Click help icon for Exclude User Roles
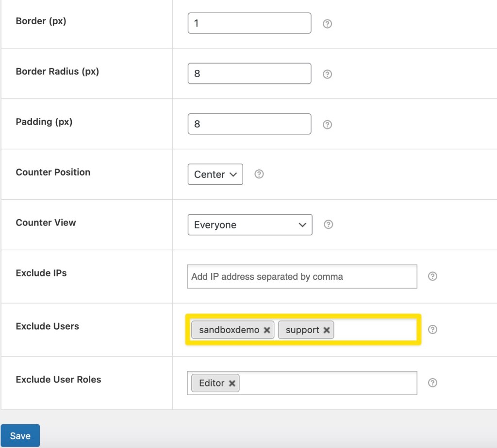Viewport: 497px width, 448px height. [432, 383]
